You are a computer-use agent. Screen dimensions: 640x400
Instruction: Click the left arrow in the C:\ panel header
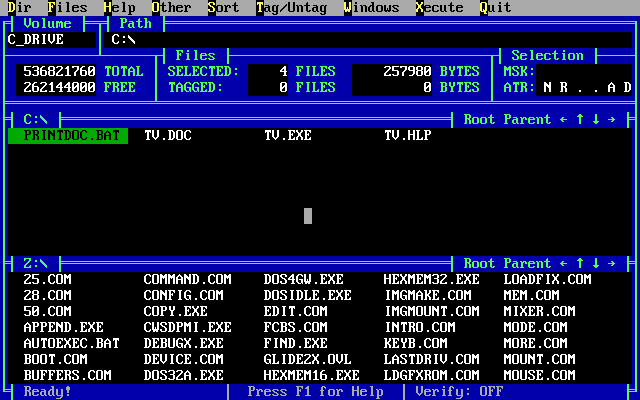pos(564,119)
